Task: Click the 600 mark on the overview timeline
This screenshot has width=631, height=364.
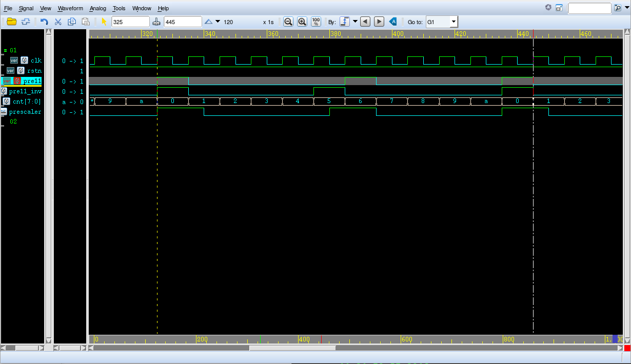Action: [406, 339]
